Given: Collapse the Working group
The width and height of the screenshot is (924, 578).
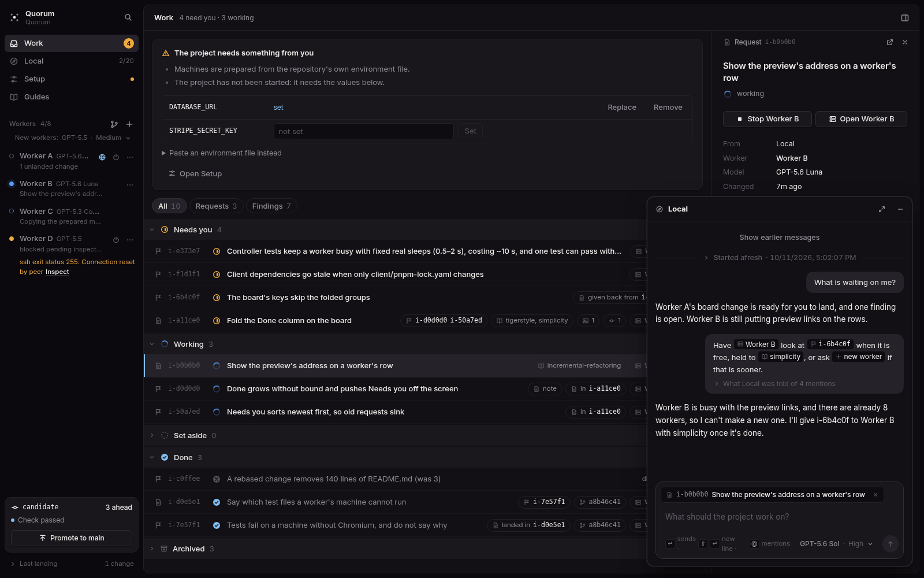Looking at the screenshot, I should pos(152,344).
